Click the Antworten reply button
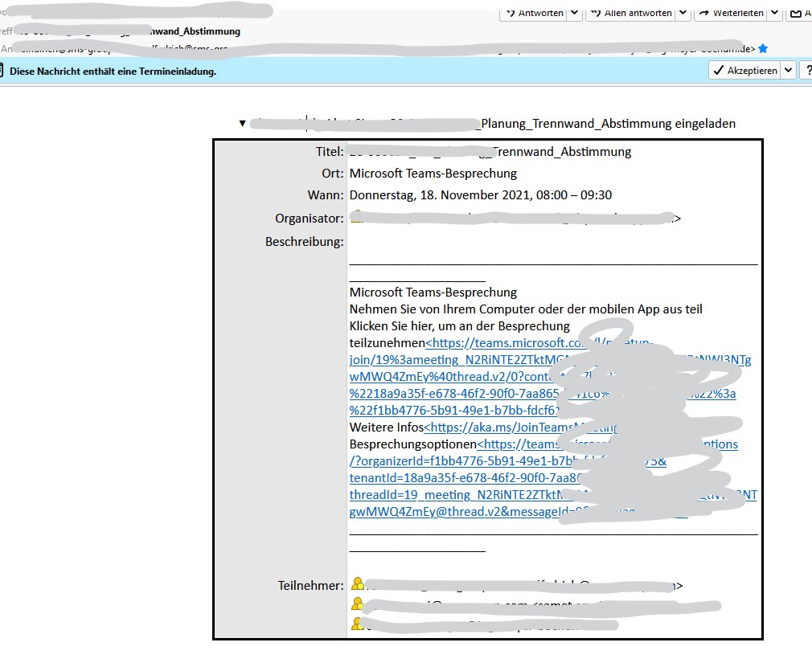Screen dimensions: 812x671 (x=533, y=14)
